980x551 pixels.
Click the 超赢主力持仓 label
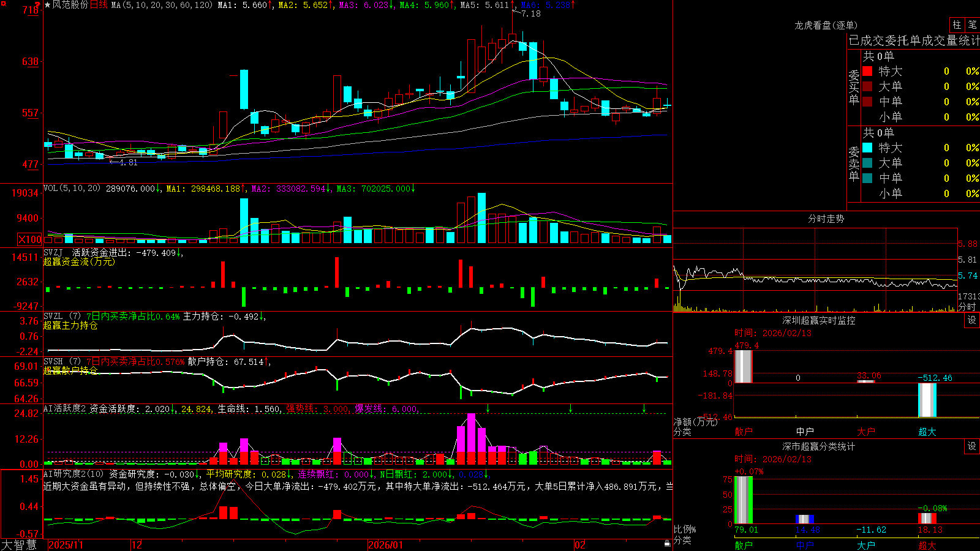pyautogui.click(x=70, y=325)
